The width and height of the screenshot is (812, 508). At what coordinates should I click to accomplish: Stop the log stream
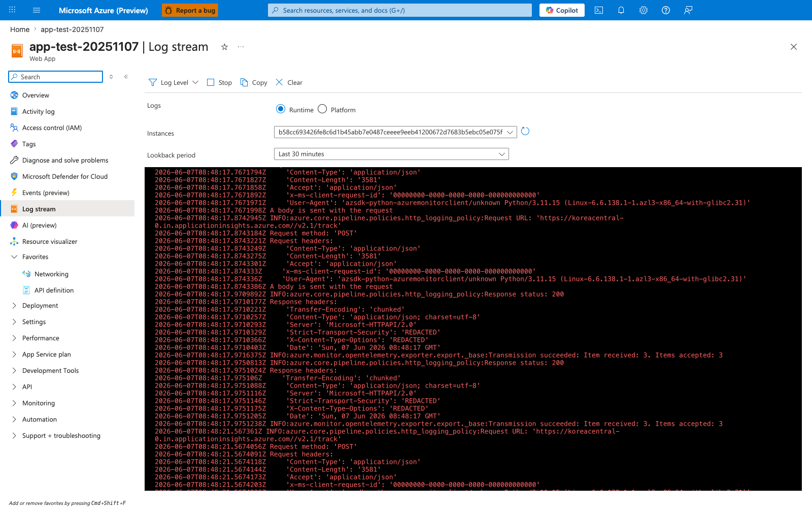pos(219,82)
